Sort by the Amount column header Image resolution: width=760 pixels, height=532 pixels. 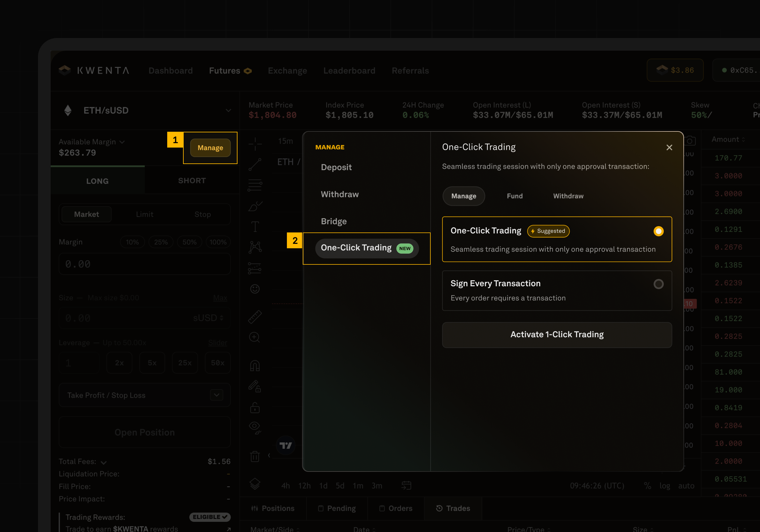[728, 139]
